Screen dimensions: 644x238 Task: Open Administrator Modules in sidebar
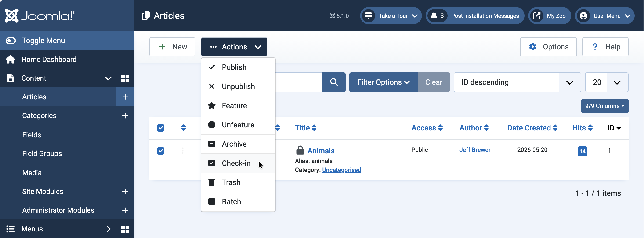[58, 210]
